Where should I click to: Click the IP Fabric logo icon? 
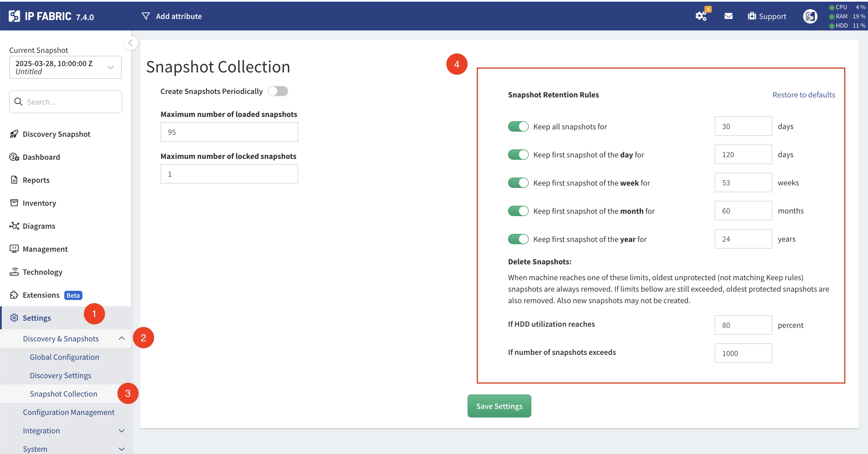tap(14, 16)
